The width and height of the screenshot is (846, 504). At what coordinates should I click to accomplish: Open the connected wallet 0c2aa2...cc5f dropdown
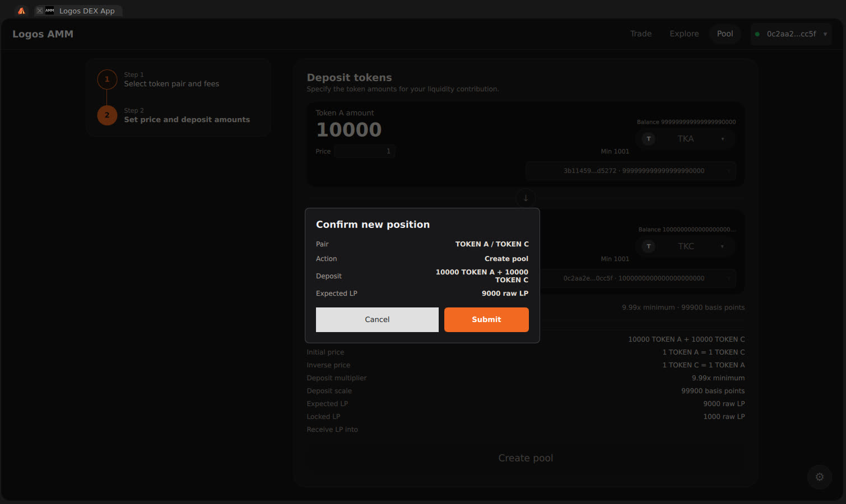tap(791, 34)
